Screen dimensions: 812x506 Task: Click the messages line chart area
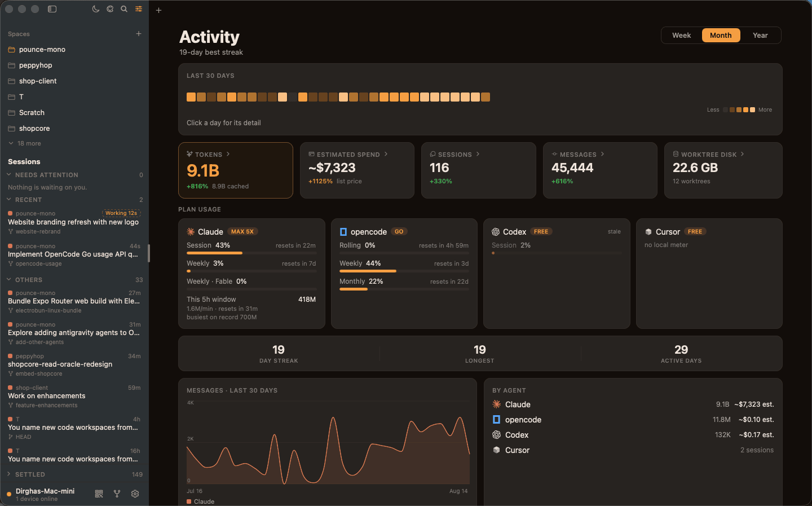tap(328, 443)
